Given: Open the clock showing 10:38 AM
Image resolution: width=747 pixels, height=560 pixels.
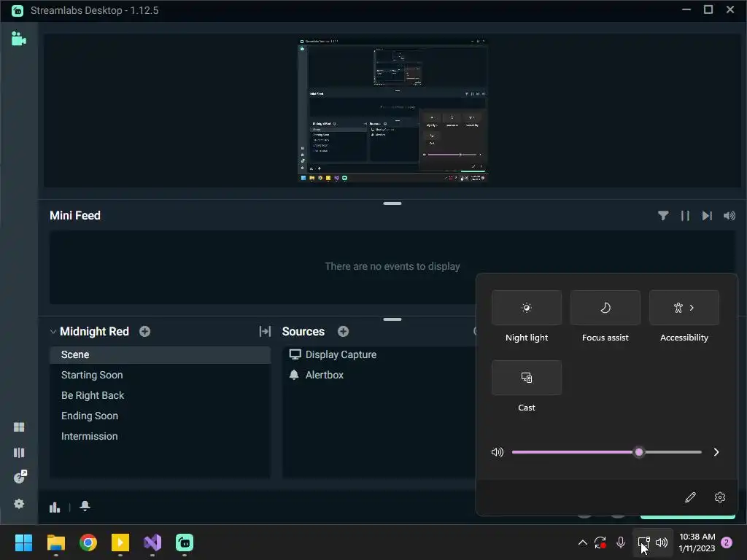Looking at the screenshot, I should tap(697, 542).
